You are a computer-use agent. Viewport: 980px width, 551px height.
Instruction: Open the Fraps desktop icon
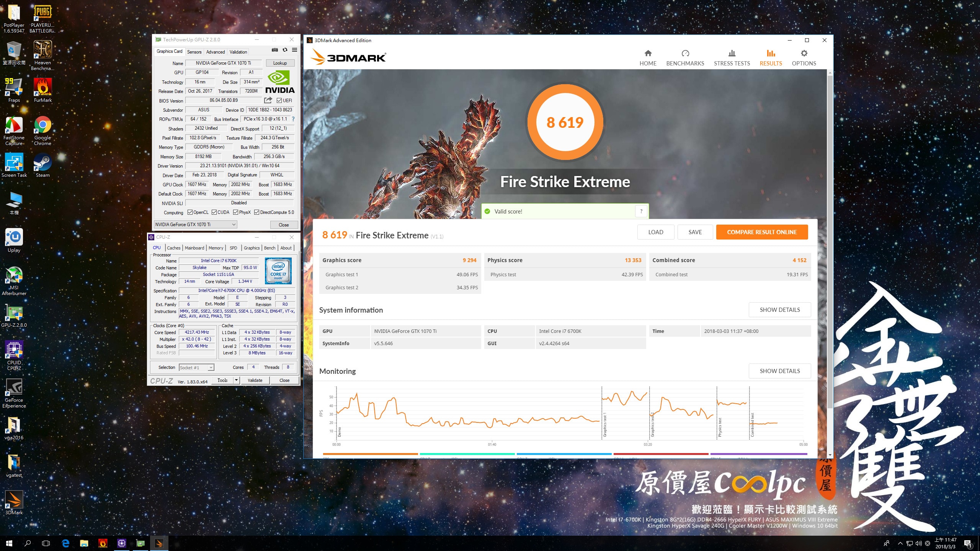pyautogui.click(x=14, y=90)
